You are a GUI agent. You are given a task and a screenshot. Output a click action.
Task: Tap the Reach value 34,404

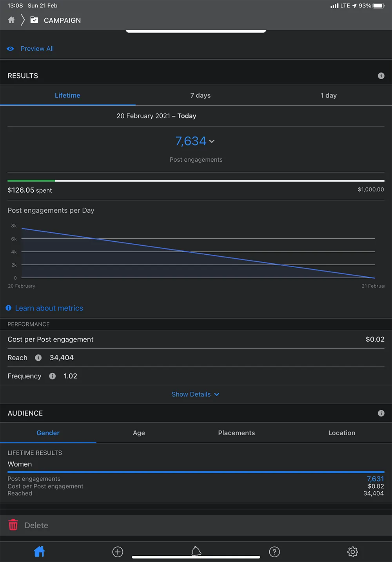[62, 358]
